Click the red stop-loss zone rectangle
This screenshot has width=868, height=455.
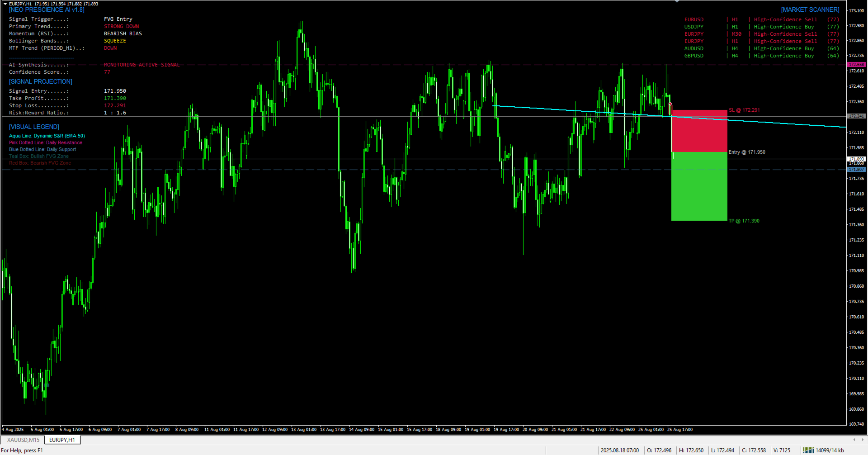point(699,131)
